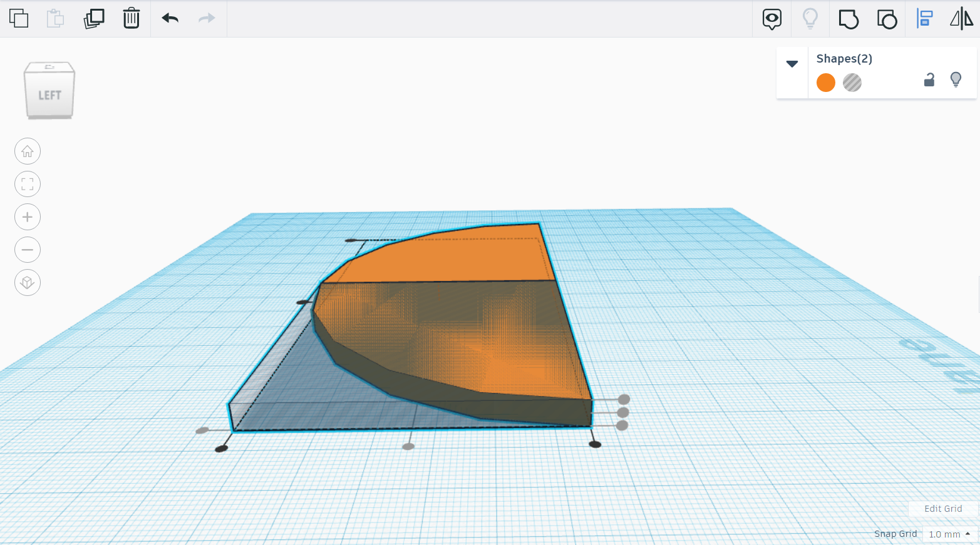Click the "Shapes(2)" inspector title
The height and width of the screenshot is (545, 980).
point(844,59)
